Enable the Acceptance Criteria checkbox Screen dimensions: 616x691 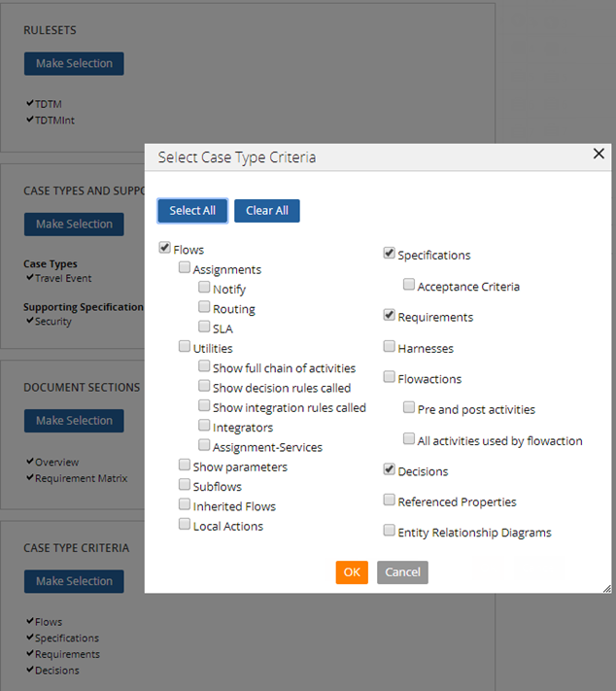409,286
